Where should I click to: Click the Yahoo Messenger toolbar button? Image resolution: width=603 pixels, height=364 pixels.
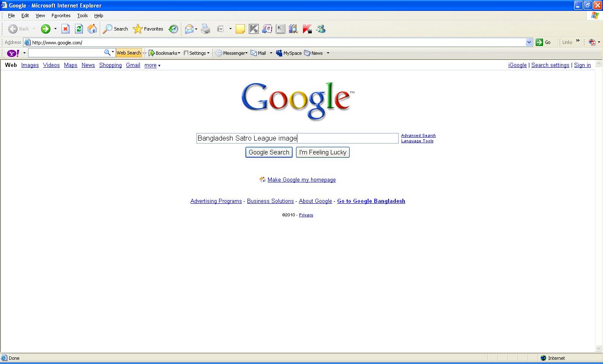click(231, 53)
